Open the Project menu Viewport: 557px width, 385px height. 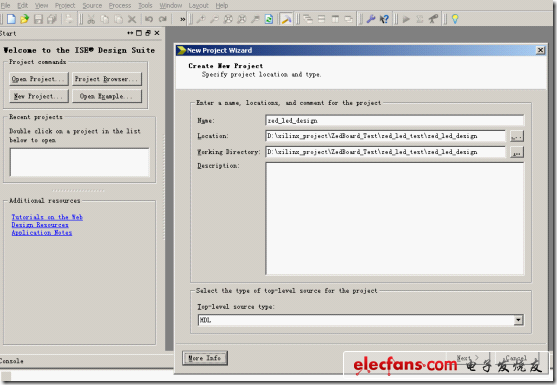(x=65, y=5)
